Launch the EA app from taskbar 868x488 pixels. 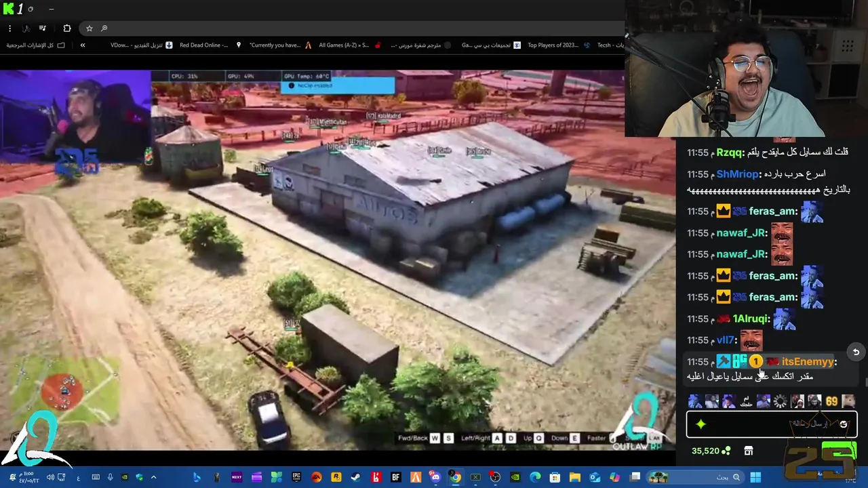pos(316,477)
